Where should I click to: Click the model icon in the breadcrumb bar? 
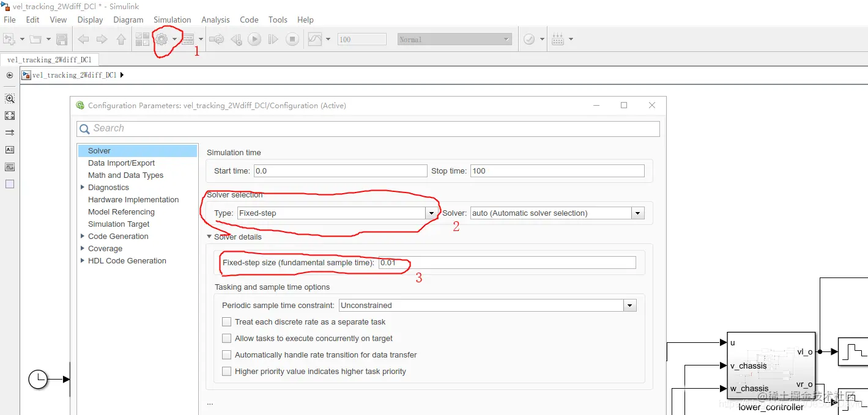pyautogui.click(x=26, y=75)
